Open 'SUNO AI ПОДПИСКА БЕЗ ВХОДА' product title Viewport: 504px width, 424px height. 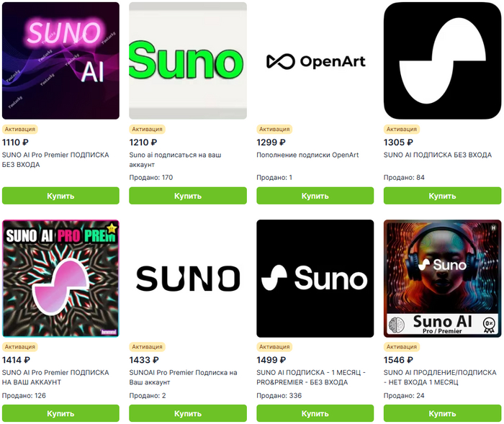point(438,155)
